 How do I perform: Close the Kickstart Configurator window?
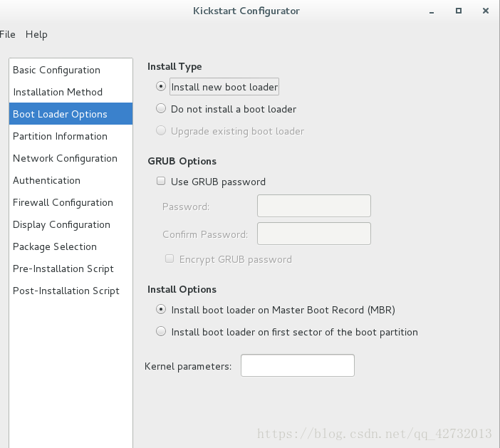click(x=486, y=11)
